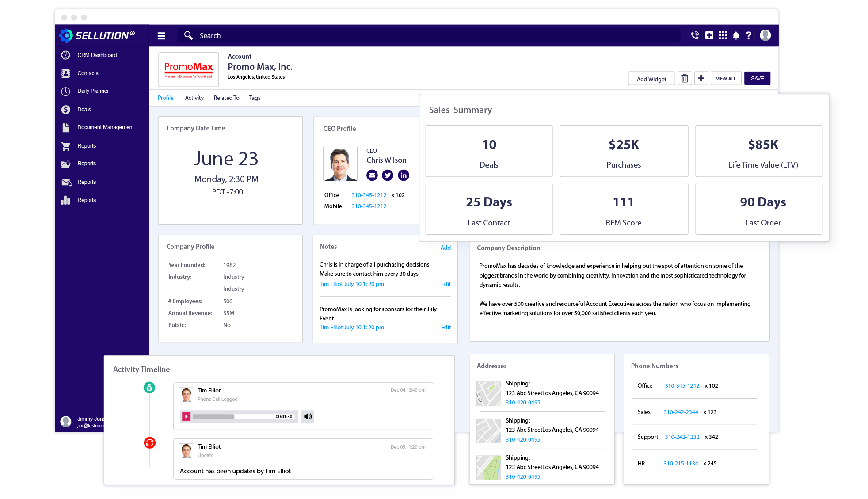Click the help question mark icon

(x=749, y=35)
